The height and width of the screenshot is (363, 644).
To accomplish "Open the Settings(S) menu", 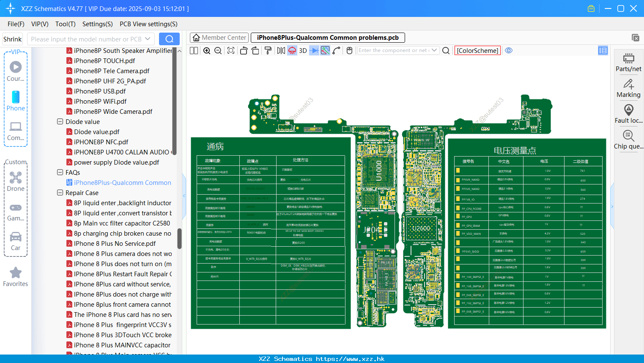I will [x=98, y=24].
